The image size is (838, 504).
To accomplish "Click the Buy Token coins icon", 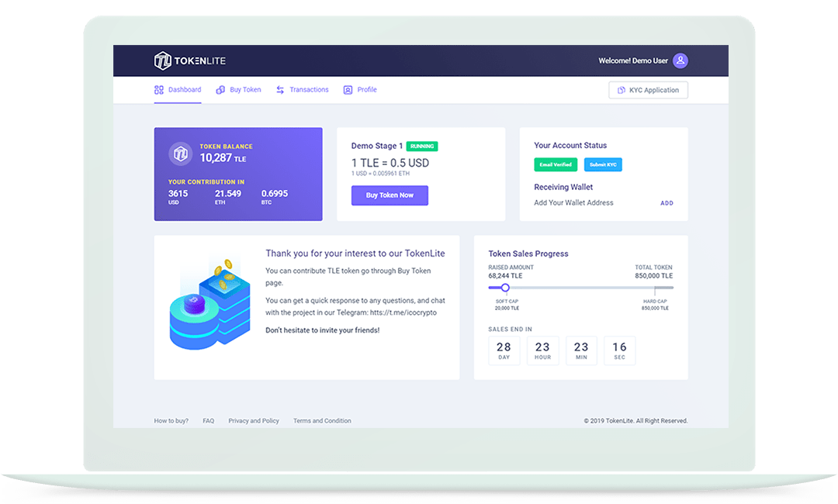I will pos(220,90).
